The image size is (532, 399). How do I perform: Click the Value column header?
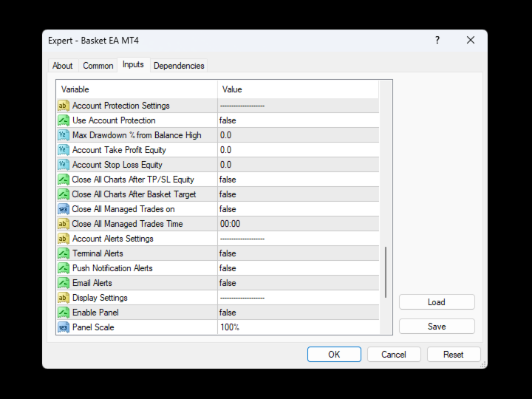click(x=298, y=89)
